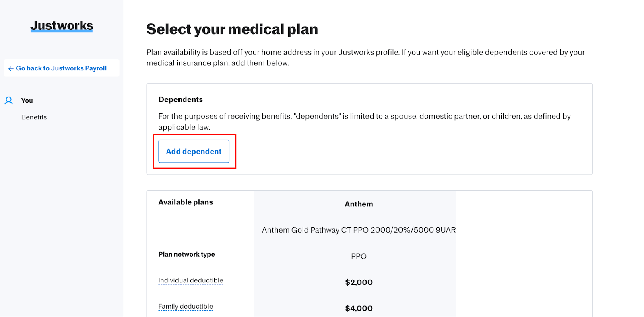The width and height of the screenshot is (644, 317).
Task: Click the plan availability description paragraph
Action: [x=365, y=53]
